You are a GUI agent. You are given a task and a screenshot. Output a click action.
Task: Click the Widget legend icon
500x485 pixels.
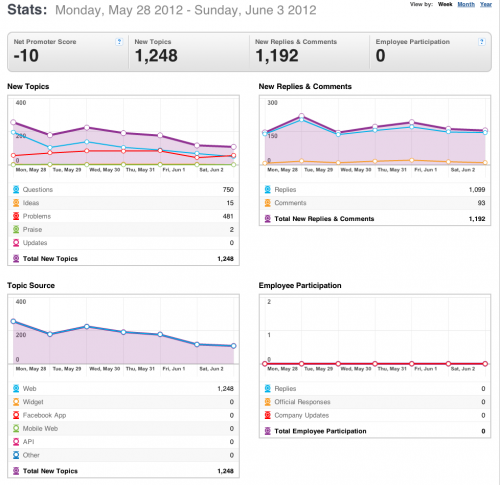(16, 402)
